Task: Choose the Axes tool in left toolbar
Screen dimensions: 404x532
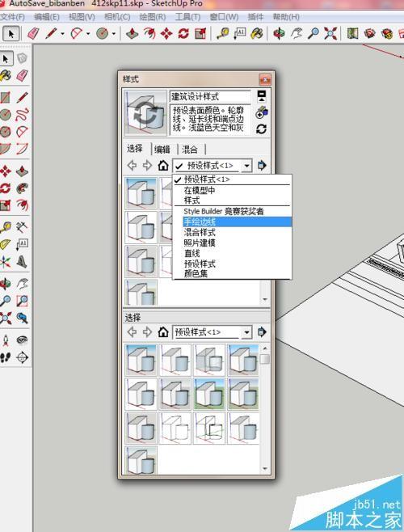Action: click(x=5, y=262)
